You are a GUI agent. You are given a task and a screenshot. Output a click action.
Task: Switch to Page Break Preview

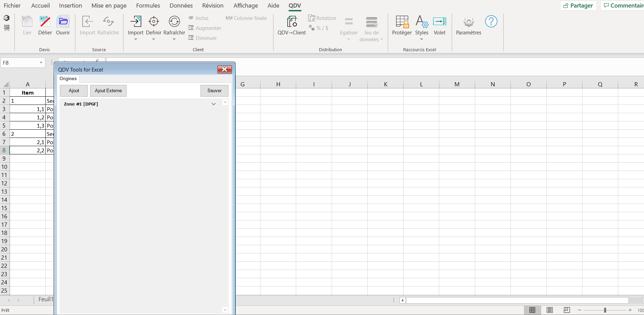point(567,310)
